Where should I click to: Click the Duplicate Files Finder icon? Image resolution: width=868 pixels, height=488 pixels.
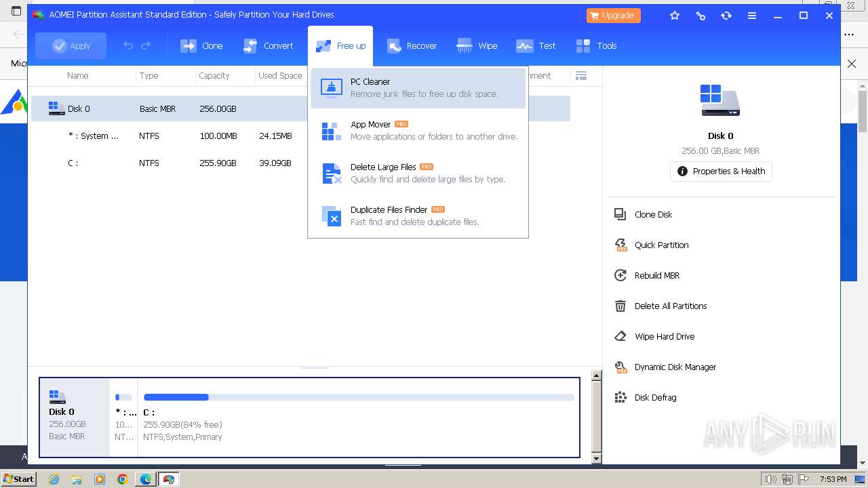(332, 216)
